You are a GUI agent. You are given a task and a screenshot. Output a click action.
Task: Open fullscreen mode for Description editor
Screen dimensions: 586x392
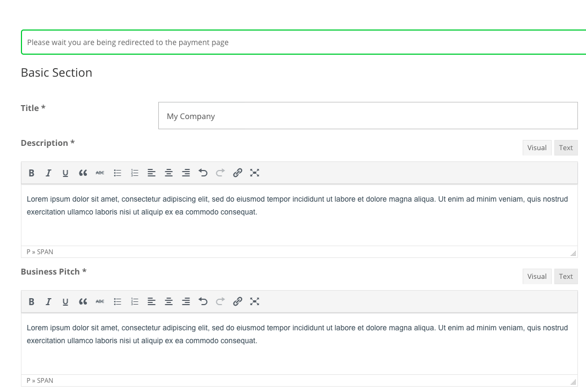tap(255, 173)
